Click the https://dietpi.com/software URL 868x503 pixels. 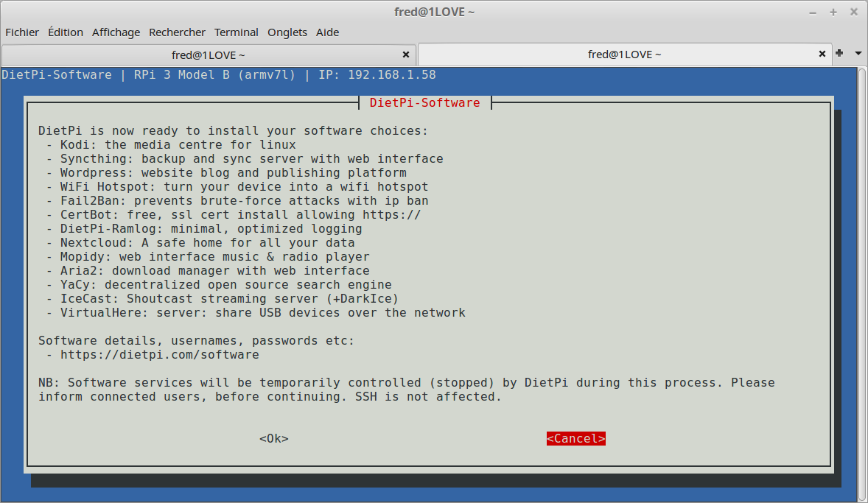159,355
